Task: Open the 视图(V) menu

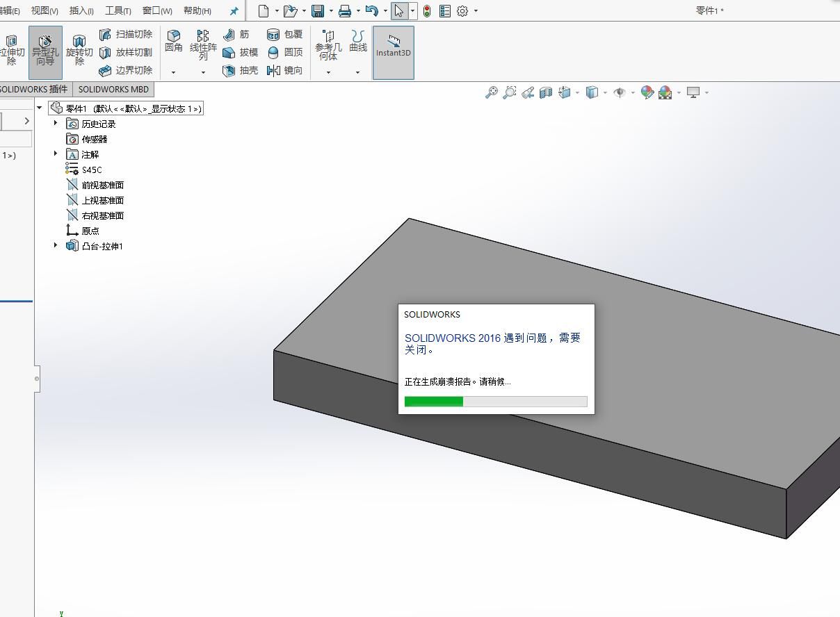Action: tap(45, 10)
